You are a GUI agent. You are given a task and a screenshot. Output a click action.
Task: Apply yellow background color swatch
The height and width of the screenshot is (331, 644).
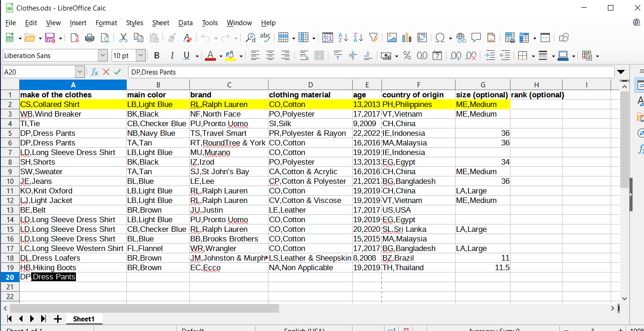[231, 56]
